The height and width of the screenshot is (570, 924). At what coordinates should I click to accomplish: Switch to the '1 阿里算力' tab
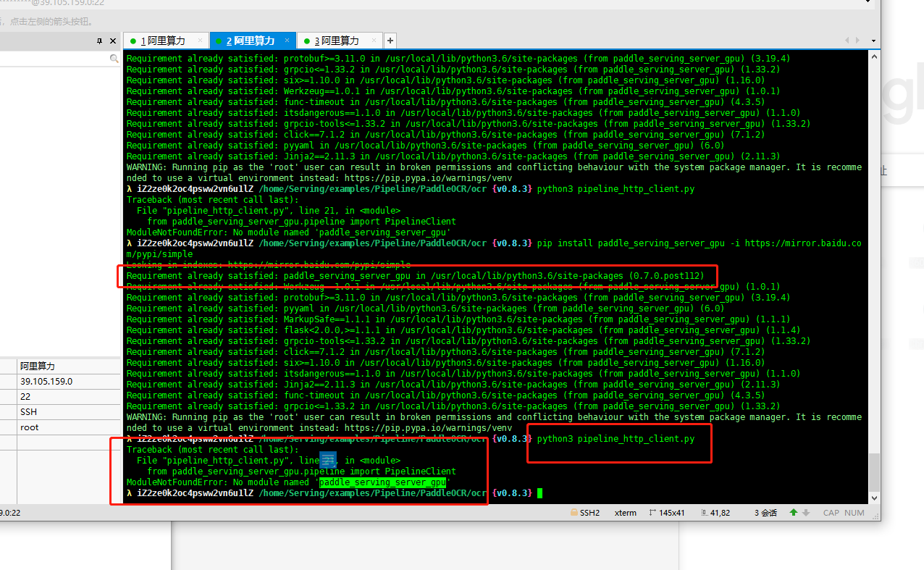(x=165, y=41)
